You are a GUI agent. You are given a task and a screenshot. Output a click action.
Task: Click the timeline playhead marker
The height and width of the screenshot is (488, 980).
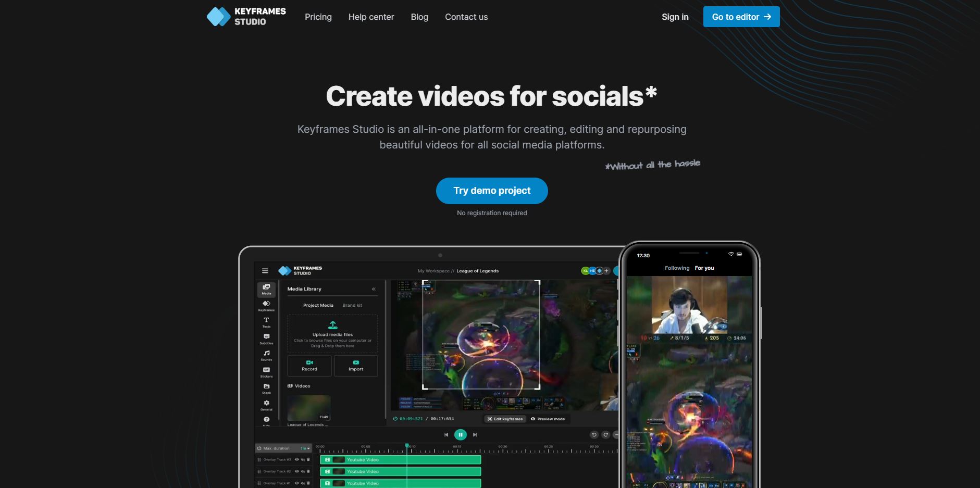407,446
